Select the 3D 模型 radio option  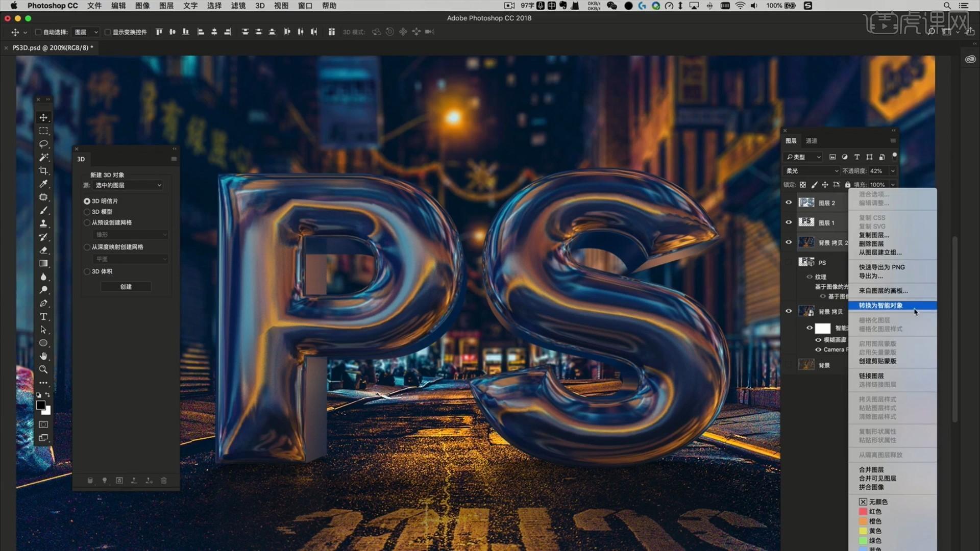coord(87,212)
